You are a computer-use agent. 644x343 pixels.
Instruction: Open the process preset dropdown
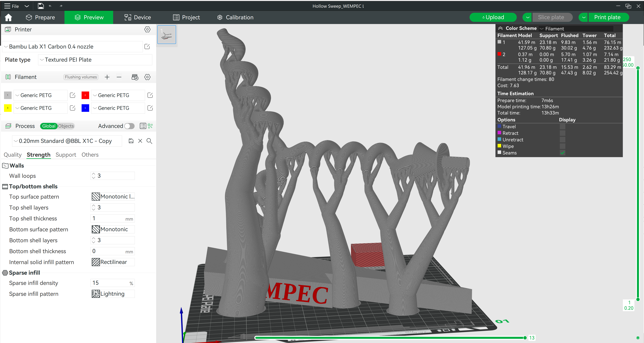click(67, 141)
